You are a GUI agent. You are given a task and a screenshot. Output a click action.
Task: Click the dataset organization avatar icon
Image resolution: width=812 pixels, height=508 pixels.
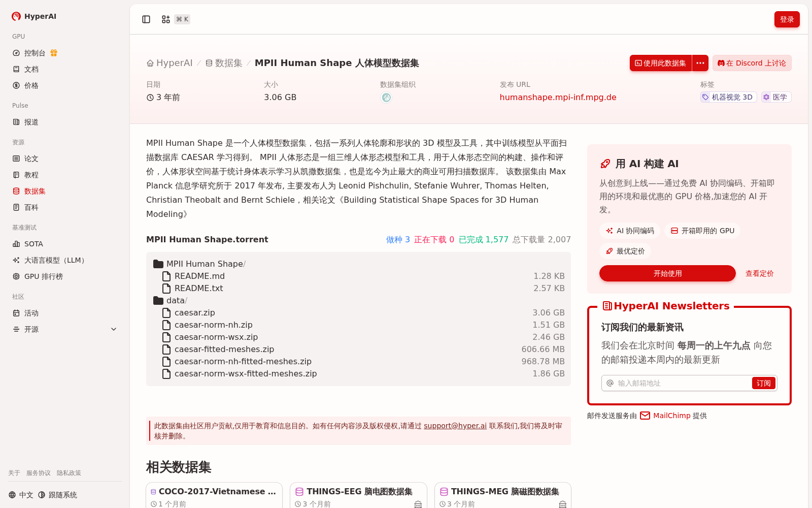tap(386, 98)
